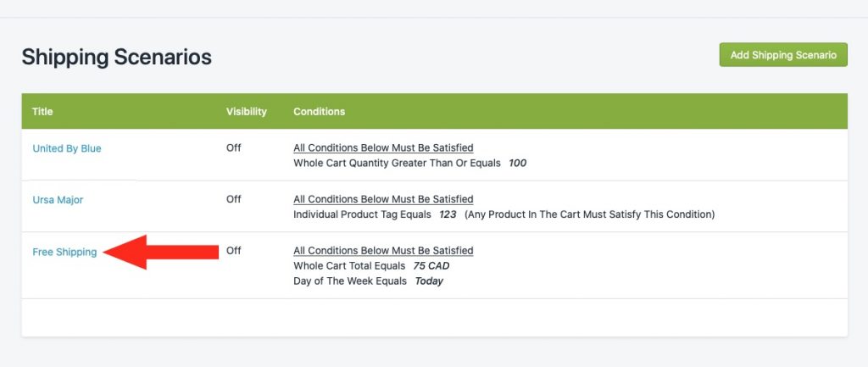This screenshot has width=868, height=367.
Task: Click Off visibility for Ursa Major
Action: click(234, 198)
